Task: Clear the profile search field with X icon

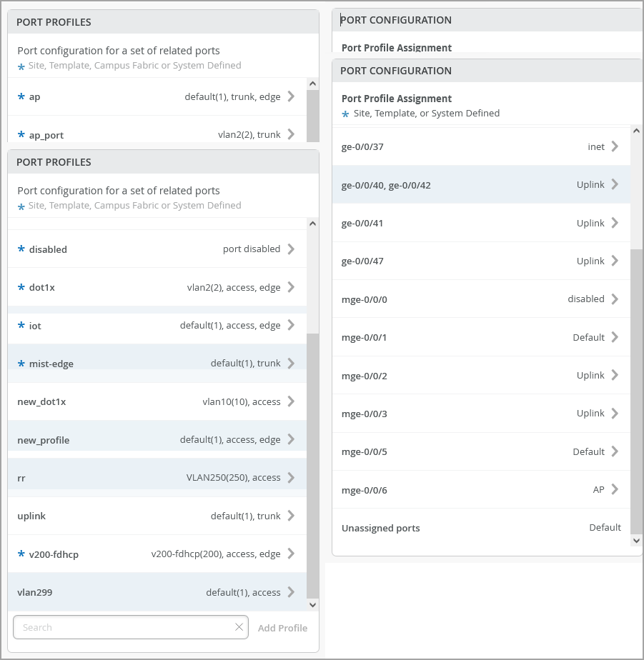Action: pos(239,627)
